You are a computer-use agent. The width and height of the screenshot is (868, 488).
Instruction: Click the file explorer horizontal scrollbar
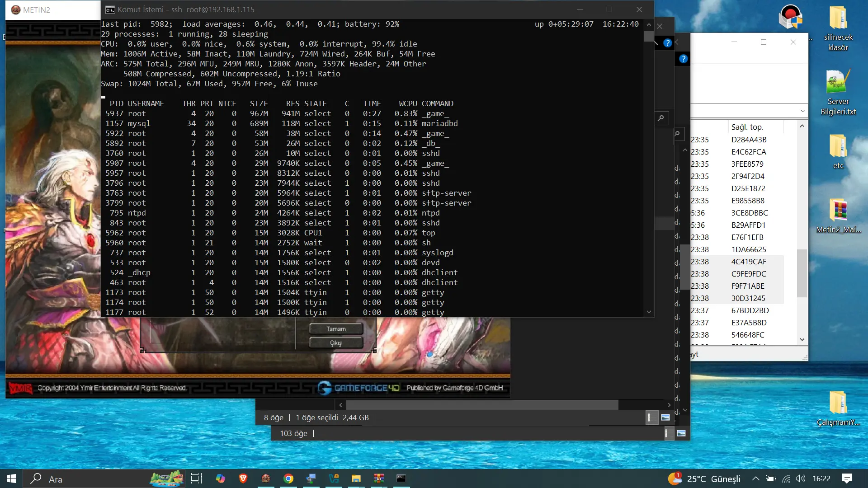[x=481, y=405]
